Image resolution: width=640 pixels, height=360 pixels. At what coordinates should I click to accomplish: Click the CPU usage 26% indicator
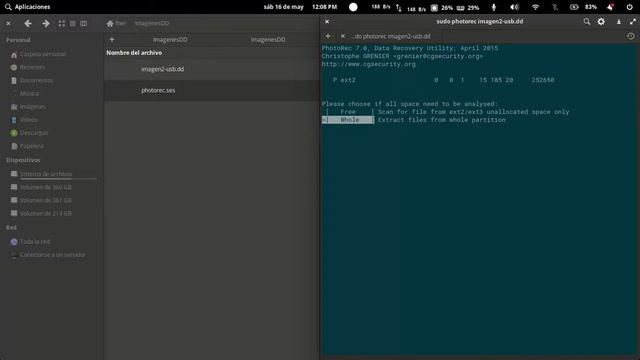[x=442, y=7]
